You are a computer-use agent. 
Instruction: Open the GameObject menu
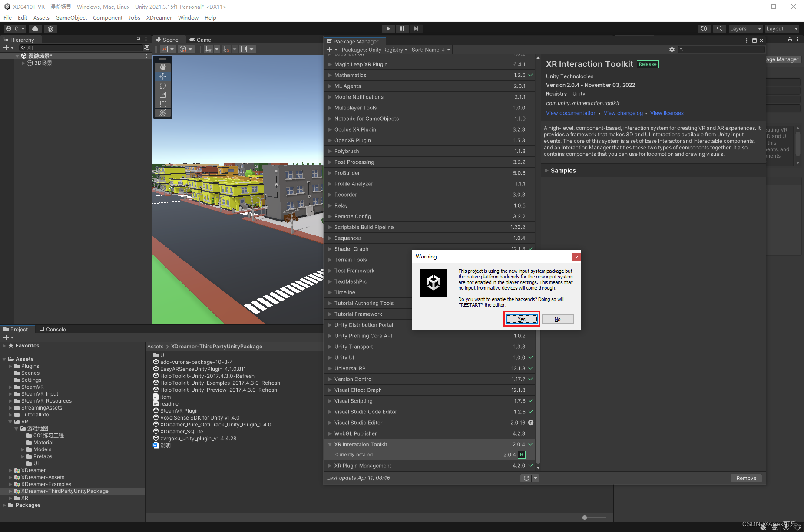coord(71,17)
